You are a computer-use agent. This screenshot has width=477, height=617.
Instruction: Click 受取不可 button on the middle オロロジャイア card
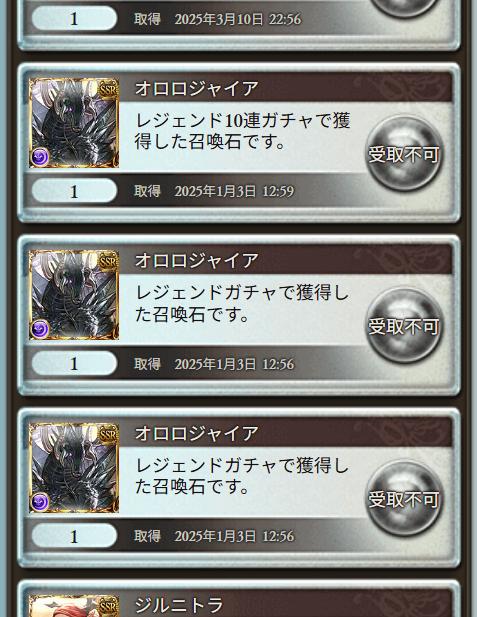pyautogui.click(x=404, y=326)
